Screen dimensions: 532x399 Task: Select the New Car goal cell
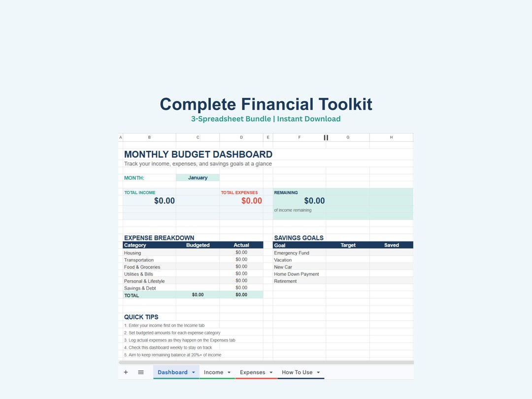299,267
